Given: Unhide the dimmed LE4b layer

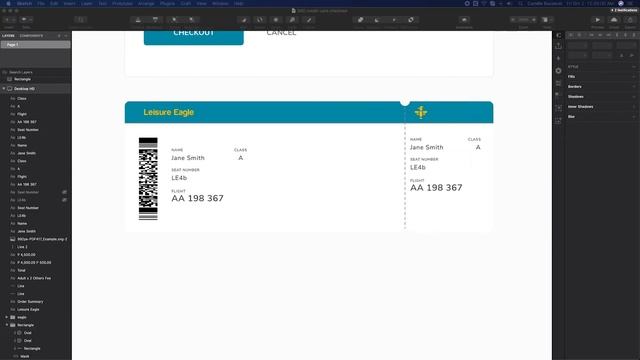Looking at the screenshot, I should pos(64,200).
